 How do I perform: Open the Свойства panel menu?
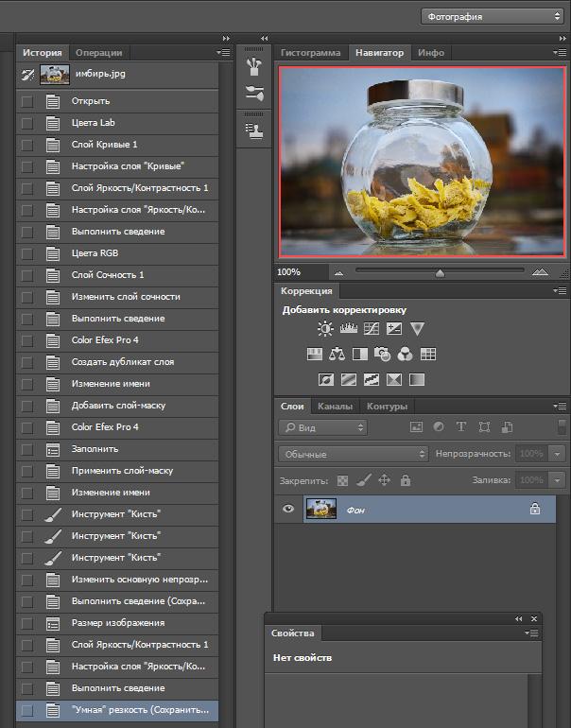coord(531,633)
